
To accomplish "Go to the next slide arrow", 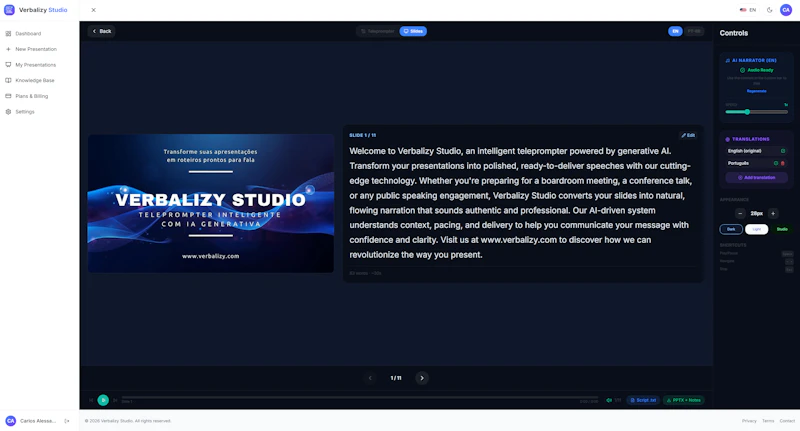I will [421, 378].
